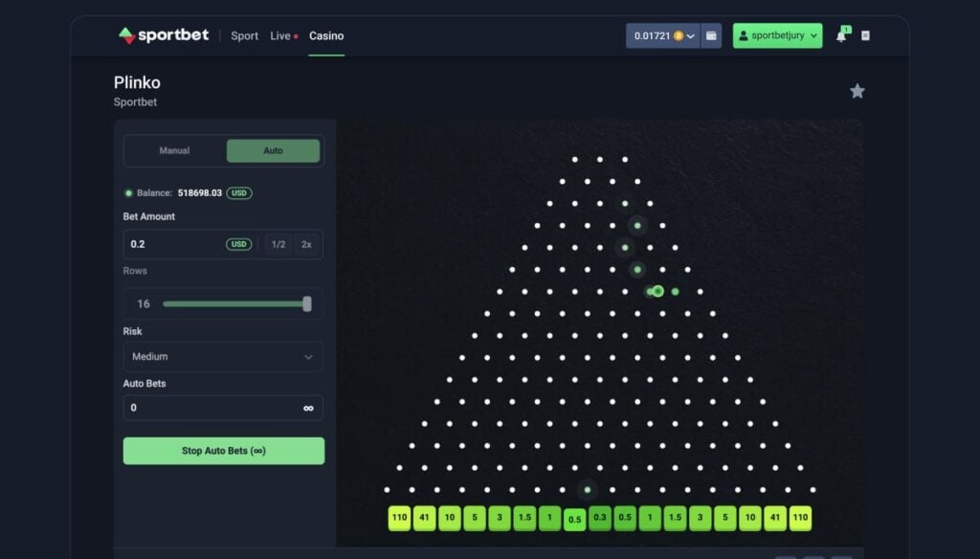The image size is (980, 559).
Task: Halve the bet with 1/2 button
Action: 278,244
